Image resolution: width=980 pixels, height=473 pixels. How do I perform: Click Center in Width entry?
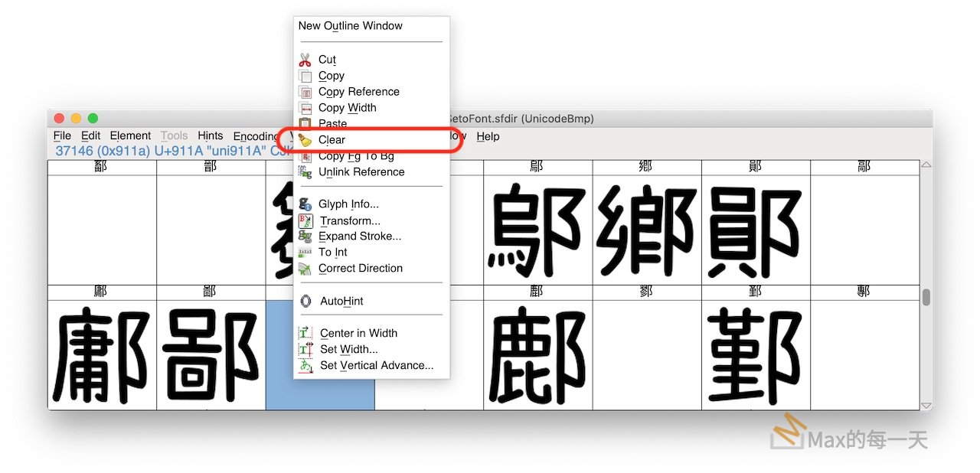tap(358, 334)
